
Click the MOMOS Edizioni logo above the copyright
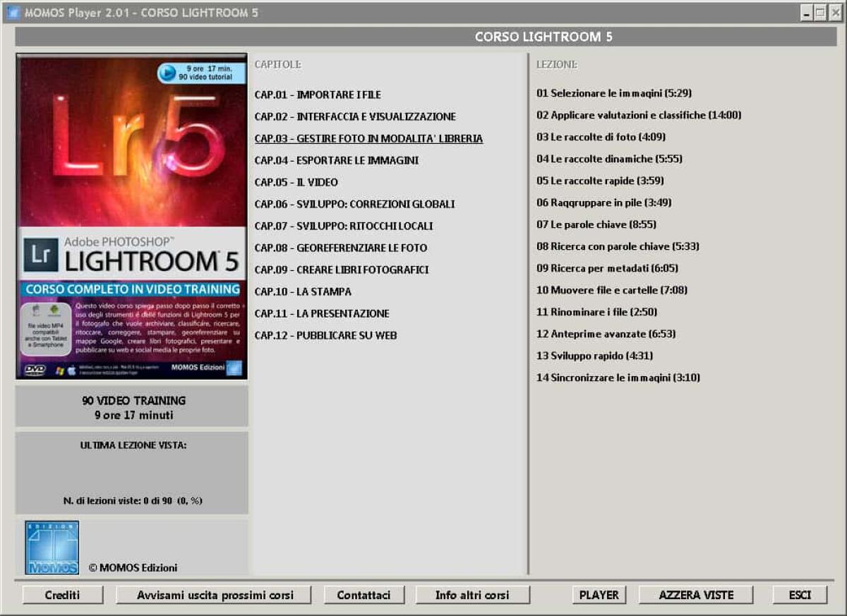(x=51, y=546)
